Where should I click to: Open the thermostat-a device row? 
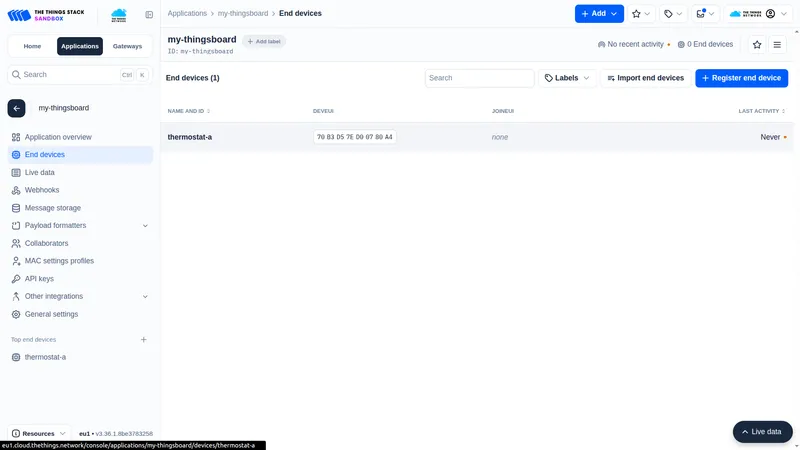[477, 137]
